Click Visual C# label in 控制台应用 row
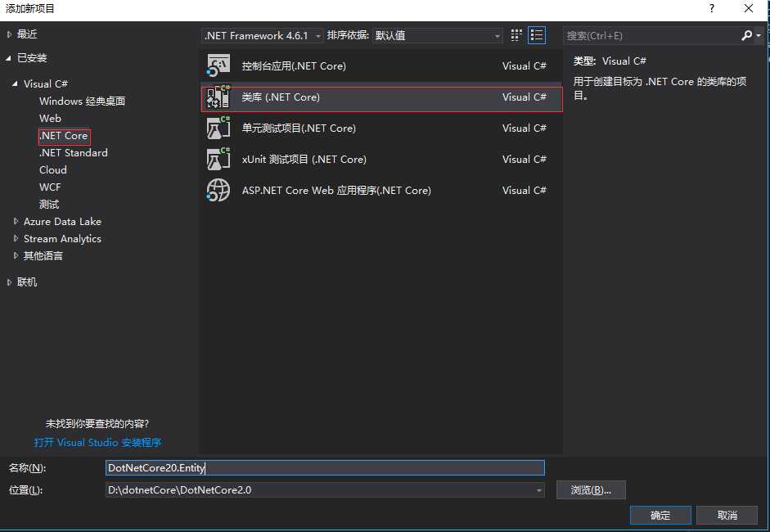The height and width of the screenshot is (532, 770). point(525,65)
